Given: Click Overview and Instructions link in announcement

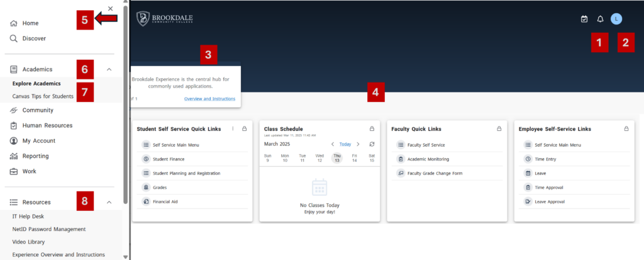Looking at the screenshot, I should [209, 99].
